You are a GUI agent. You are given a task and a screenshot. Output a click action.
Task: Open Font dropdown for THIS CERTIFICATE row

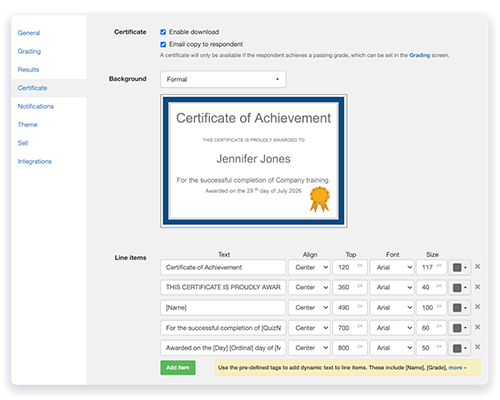[392, 287]
